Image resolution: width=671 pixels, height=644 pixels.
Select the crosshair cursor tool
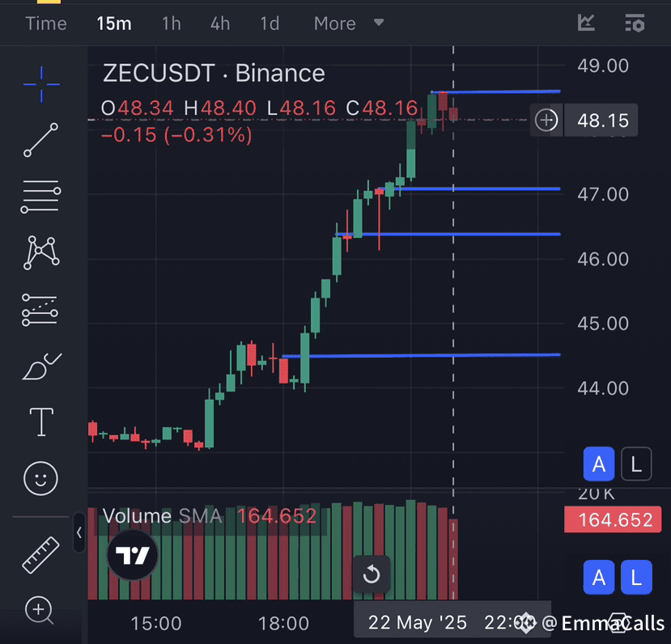pyautogui.click(x=40, y=84)
